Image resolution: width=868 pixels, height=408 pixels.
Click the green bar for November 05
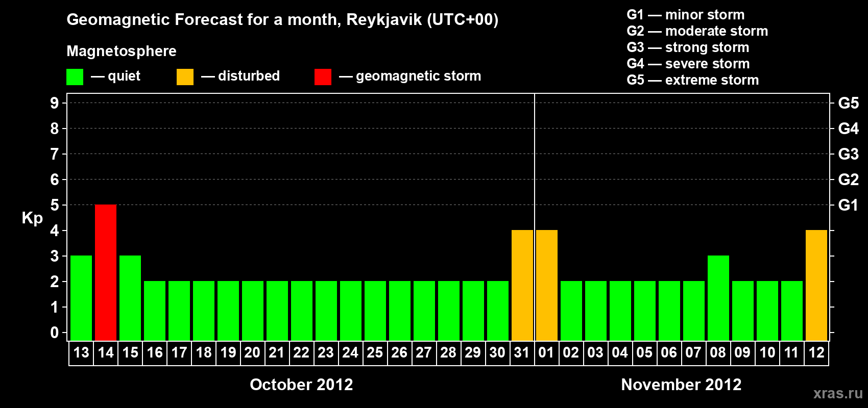[645, 311]
